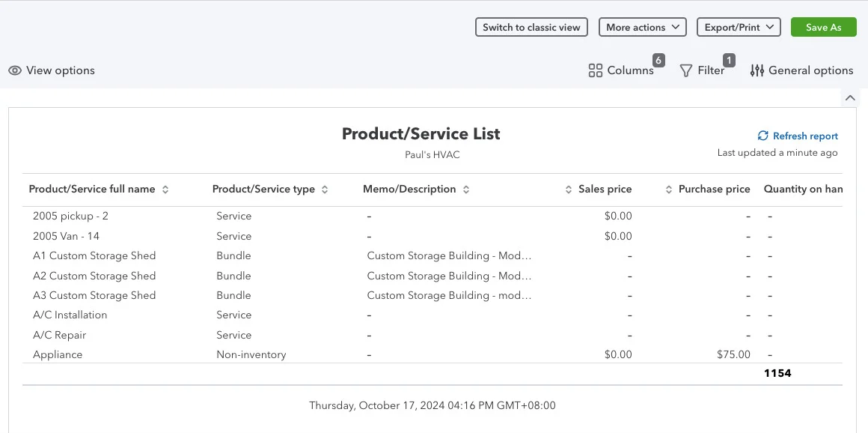The image size is (868, 433).
Task: Click the green Save As button
Action: click(x=823, y=27)
